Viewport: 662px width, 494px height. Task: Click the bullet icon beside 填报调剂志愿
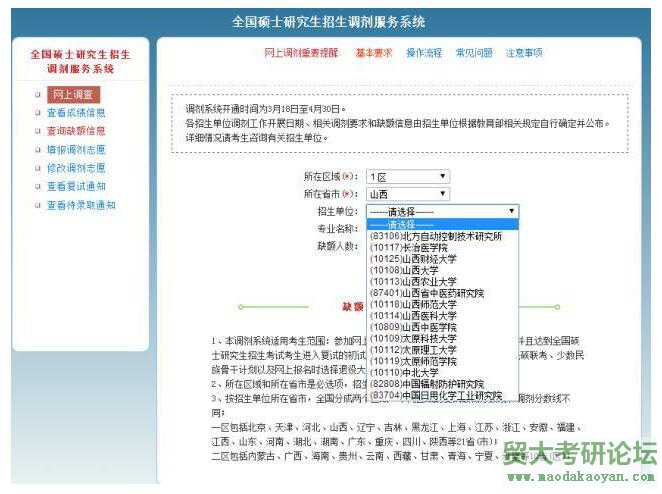tap(38, 149)
